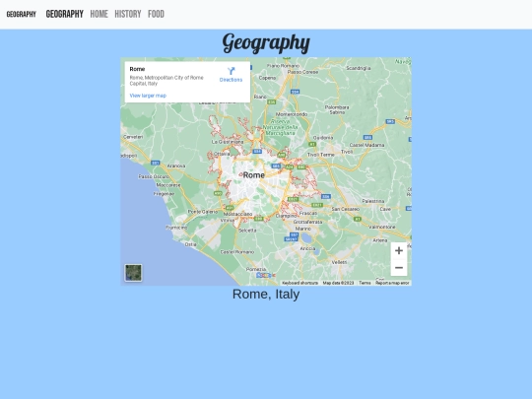
Task: Click the Rome title in info card
Action: [x=137, y=69]
